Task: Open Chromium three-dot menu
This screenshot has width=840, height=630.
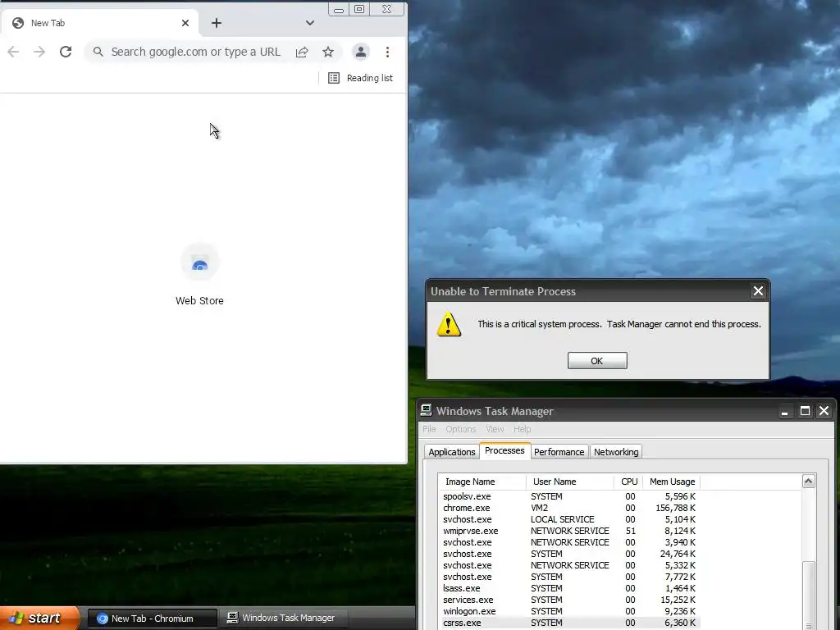Action: (x=387, y=52)
